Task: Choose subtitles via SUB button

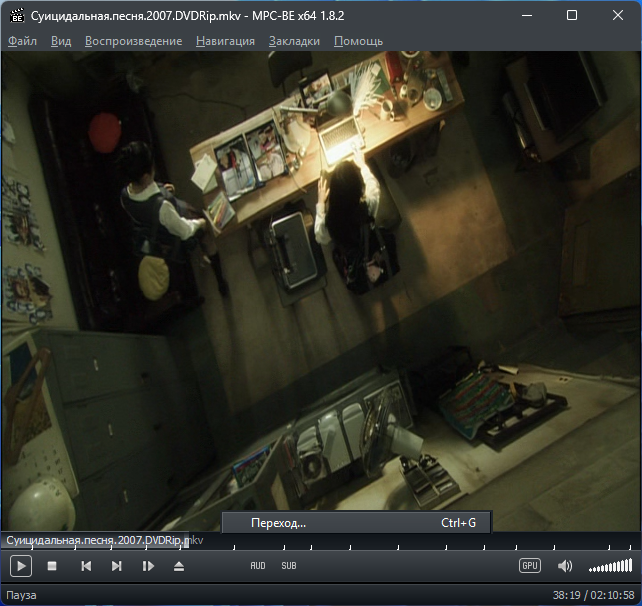Action: click(289, 565)
